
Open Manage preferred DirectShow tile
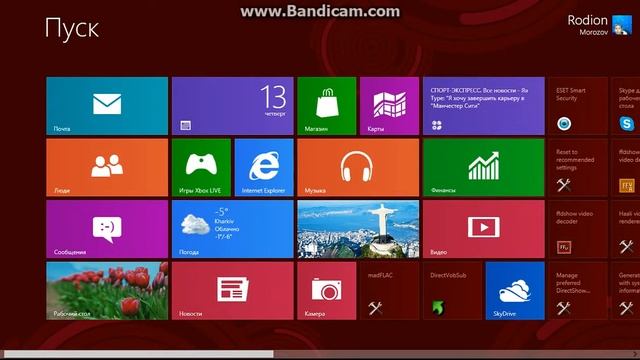click(578, 291)
